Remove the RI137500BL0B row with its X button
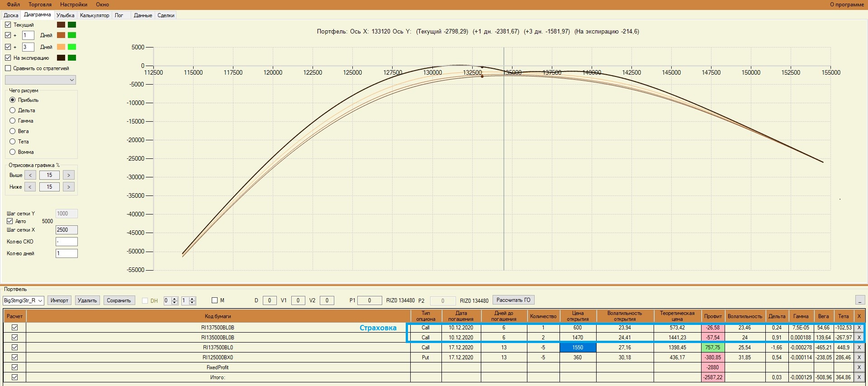Image resolution: width=868 pixels, height=386 pixels. tap(859, 328)
